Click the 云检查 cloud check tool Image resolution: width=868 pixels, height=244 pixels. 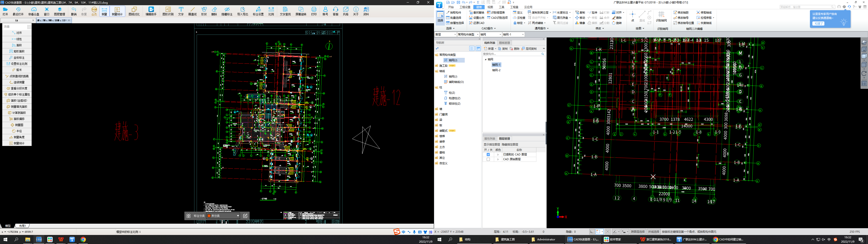(519, 18)
